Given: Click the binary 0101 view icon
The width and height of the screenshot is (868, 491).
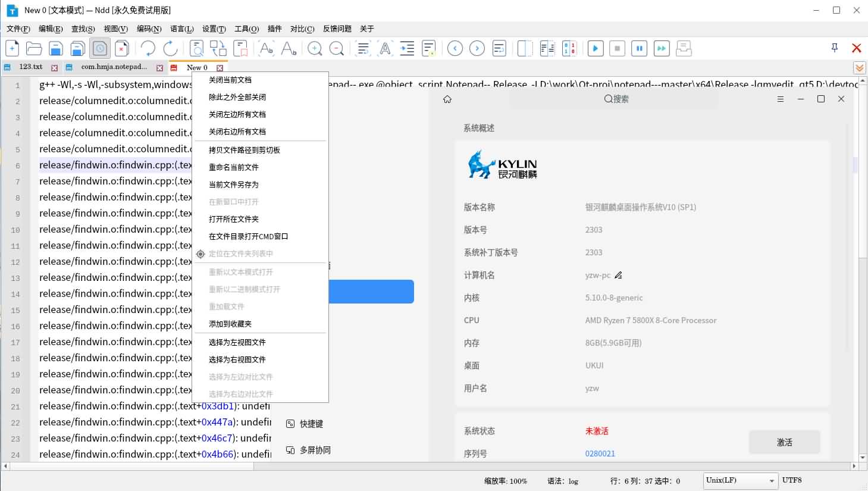Looking at the screenshot, I should pyautogui.click(x=569, y=48).
